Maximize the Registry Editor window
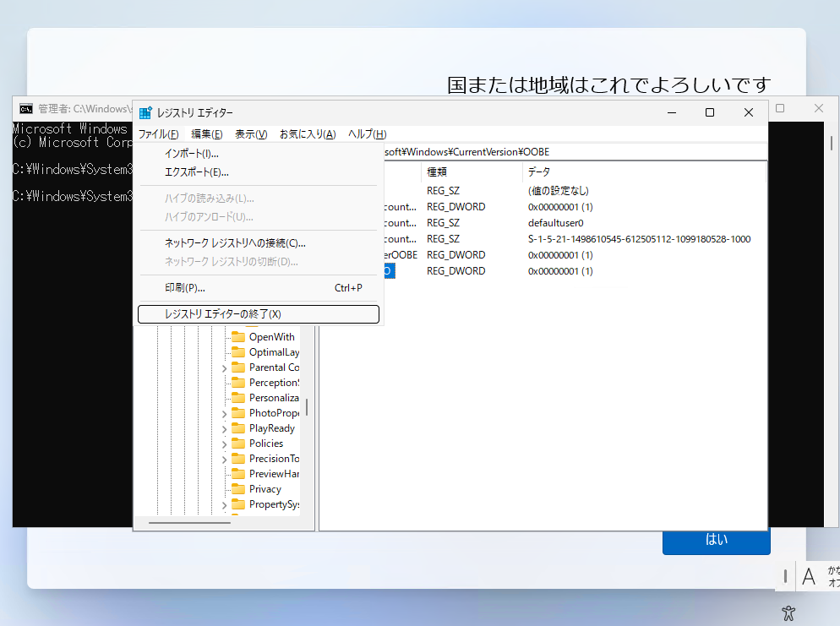The height and width of the screenshot is (626, 840). (x=710, y=112)
